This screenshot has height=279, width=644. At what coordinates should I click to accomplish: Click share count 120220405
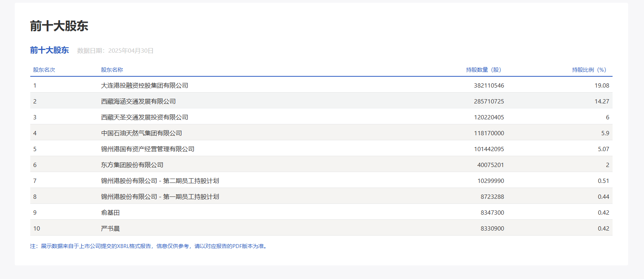489,117
